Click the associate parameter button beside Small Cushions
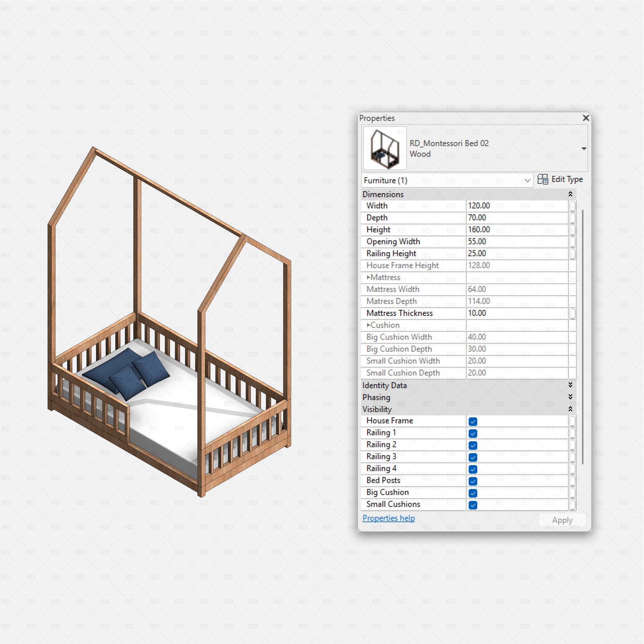644x644 pixels. click(572, 504)
